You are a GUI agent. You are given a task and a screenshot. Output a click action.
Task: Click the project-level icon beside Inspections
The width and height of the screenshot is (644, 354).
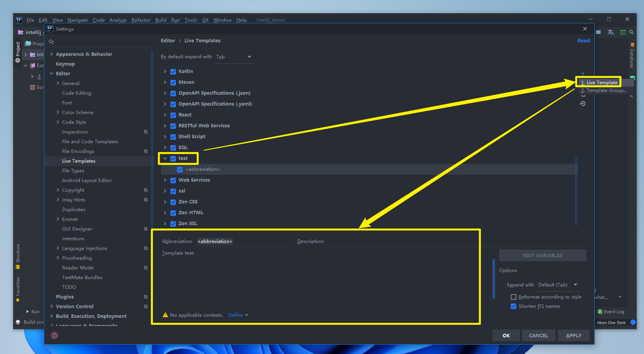(146, 132)
